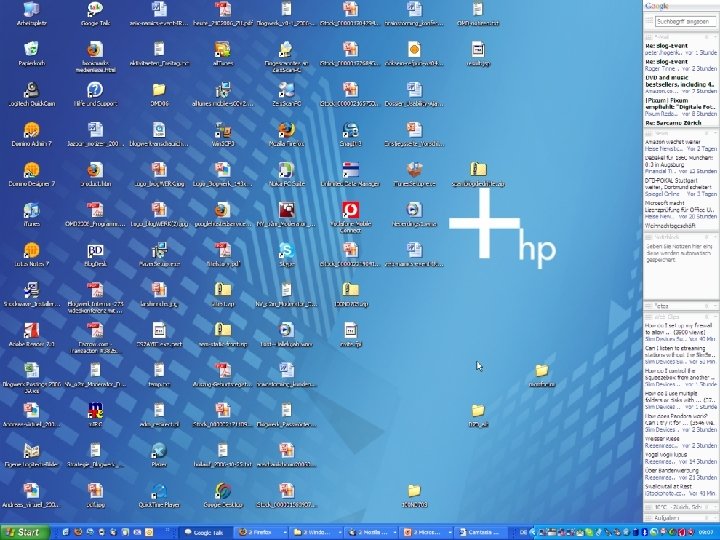This screenshot has height=540, width=720.
Task: Open 'DFB-POKAL Stuttgart' news item
Action: click(x=681, y=187)
